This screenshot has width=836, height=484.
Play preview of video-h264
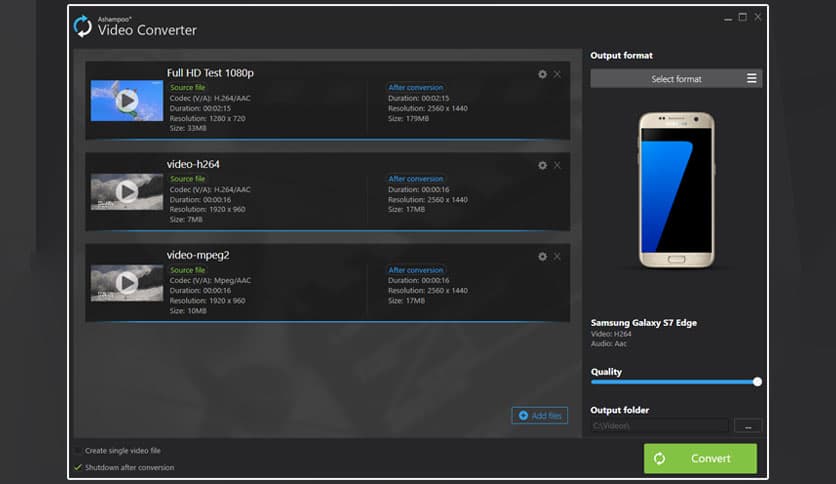point(127,191)
